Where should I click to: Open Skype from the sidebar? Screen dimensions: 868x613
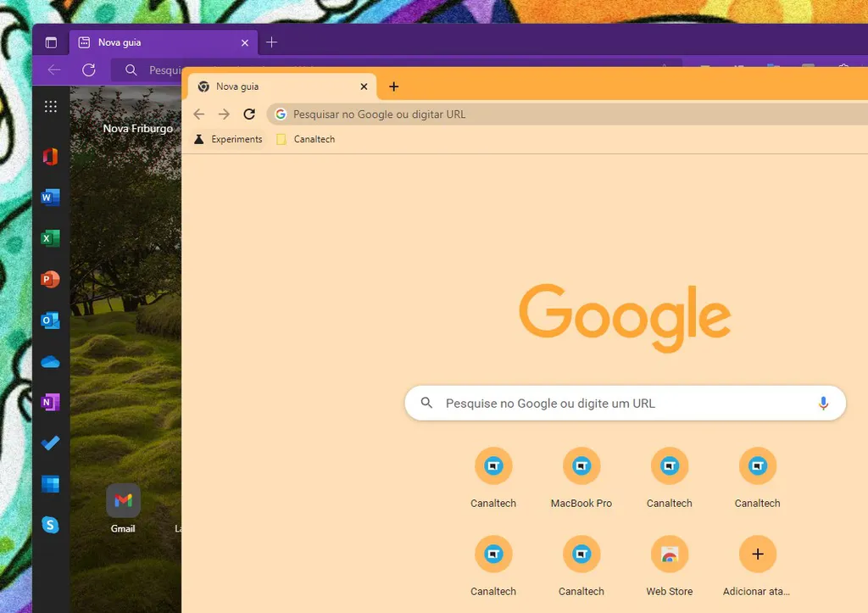(x=50, y=525)
